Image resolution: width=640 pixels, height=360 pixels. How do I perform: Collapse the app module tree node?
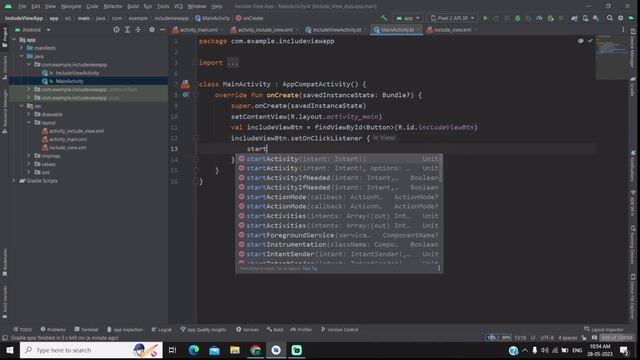[14, 40]
